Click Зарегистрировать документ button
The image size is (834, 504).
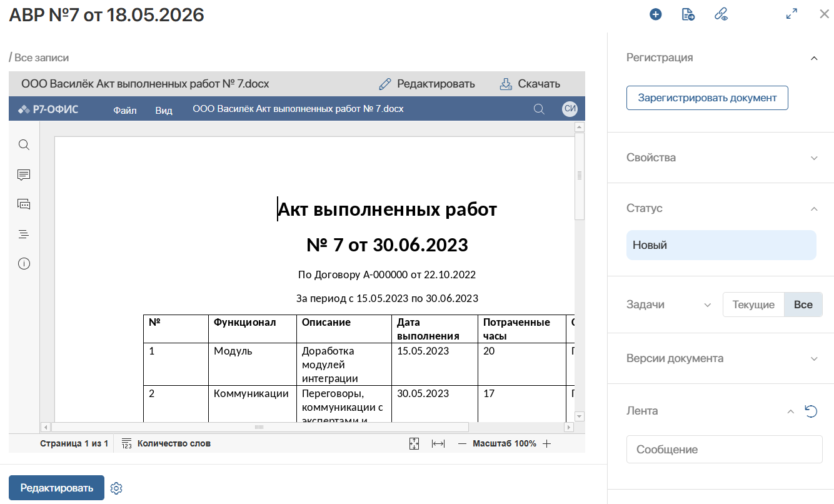[707, 98]
